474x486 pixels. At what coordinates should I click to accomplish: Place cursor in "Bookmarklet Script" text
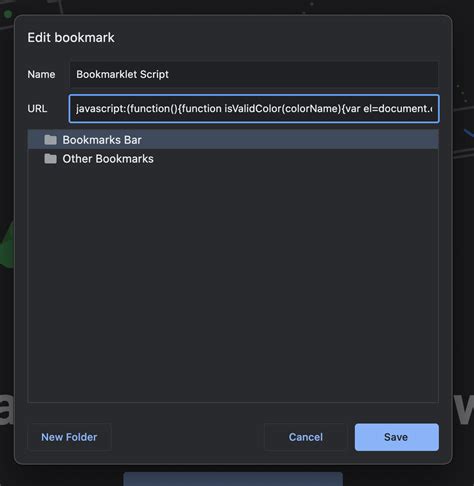[122, 74]
